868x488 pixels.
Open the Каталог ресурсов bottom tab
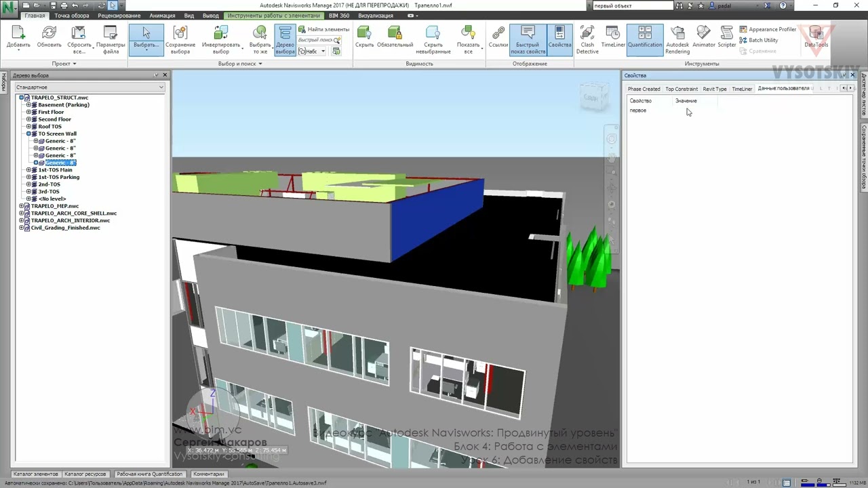[x=85, y=474]
